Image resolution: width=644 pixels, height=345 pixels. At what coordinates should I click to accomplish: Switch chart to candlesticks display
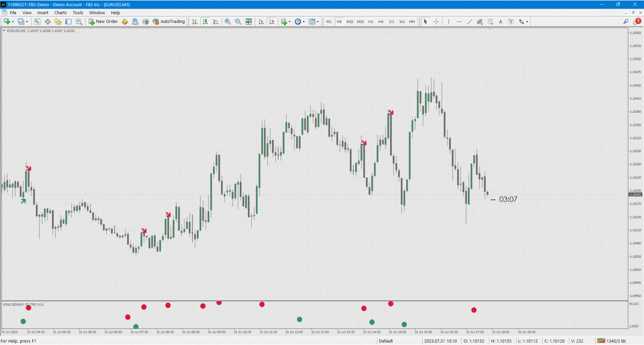point(205,22)
